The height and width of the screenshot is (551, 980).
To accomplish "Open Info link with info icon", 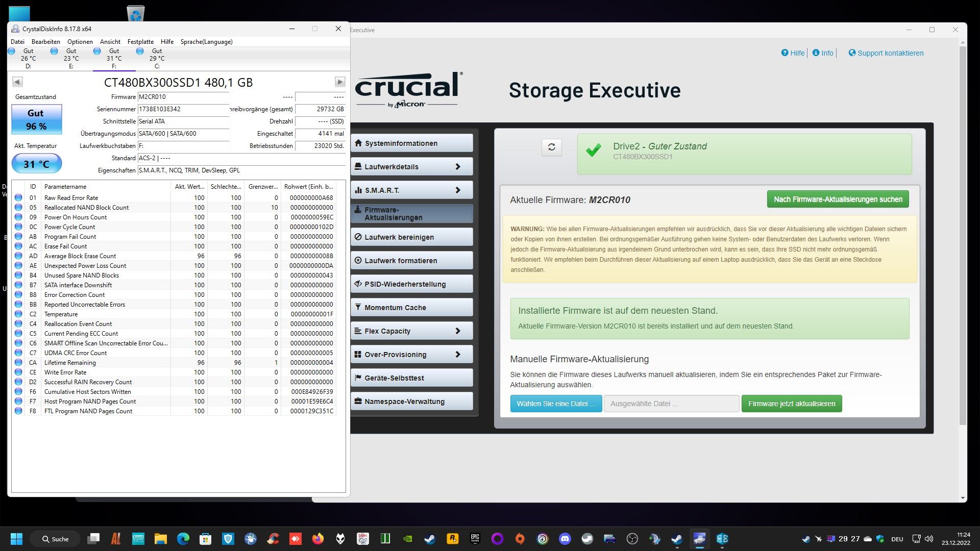I will coord(823,53).
